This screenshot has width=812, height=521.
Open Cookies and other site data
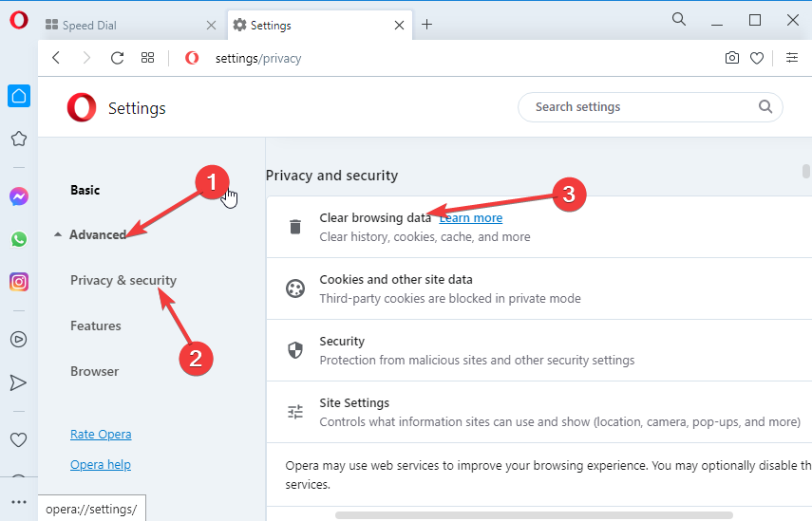539,288
